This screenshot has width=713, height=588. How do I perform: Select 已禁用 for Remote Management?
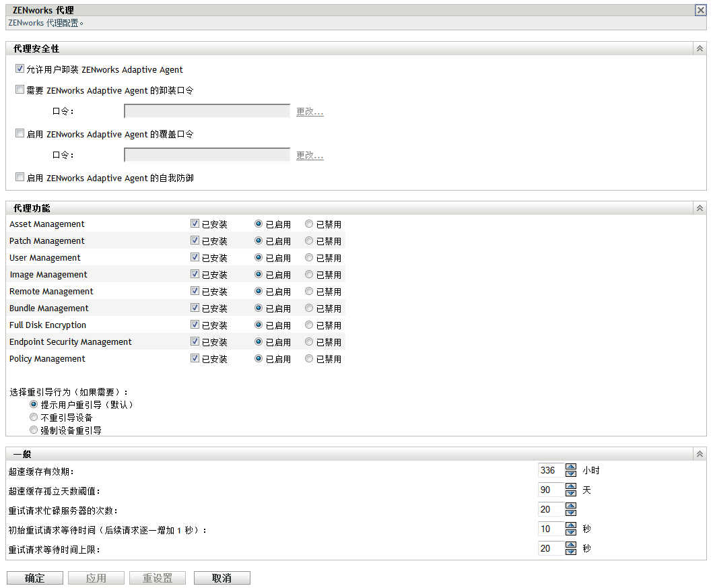coord(309,291)
